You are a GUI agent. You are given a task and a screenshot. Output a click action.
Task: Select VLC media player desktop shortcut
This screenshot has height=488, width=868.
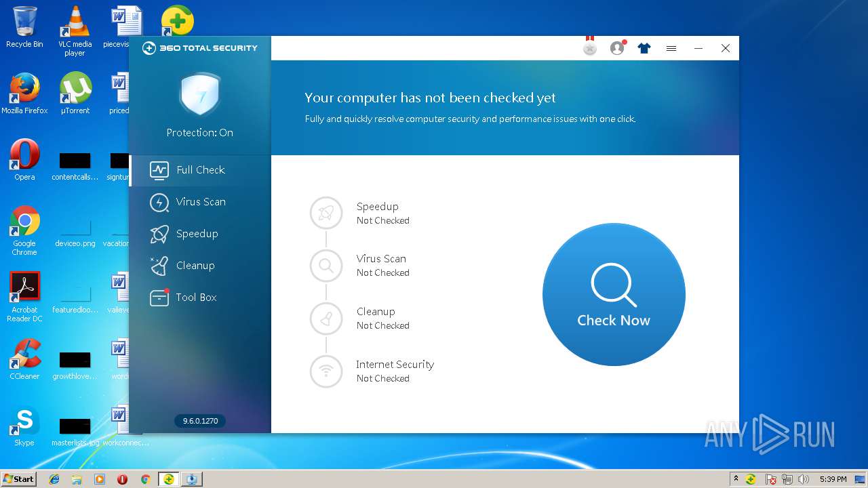pyautogui.click(x=75, y=31)
